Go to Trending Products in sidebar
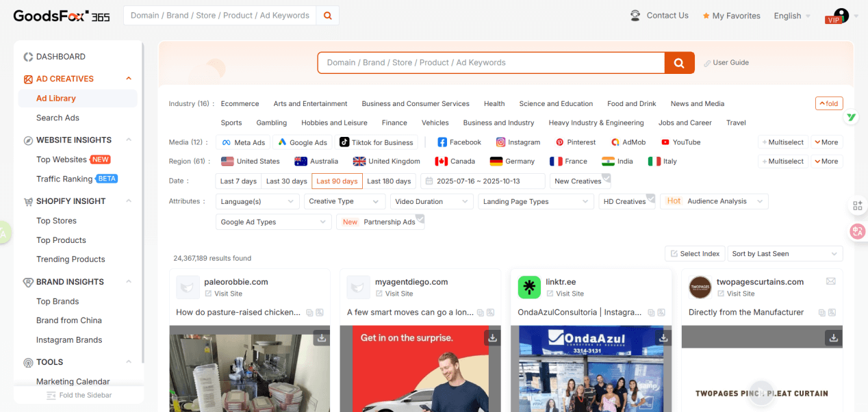868x412 pixels. coord(71,259)
